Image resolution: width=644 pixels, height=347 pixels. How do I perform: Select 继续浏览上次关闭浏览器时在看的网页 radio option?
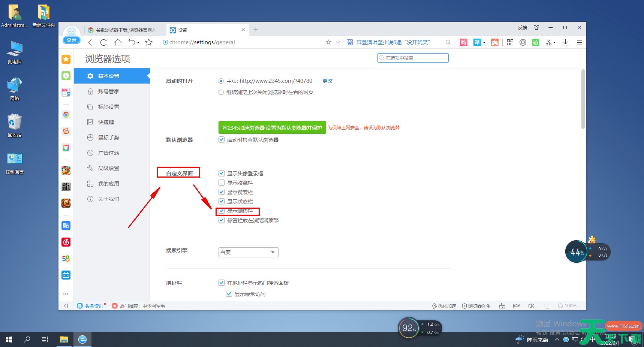coord(221,92)
